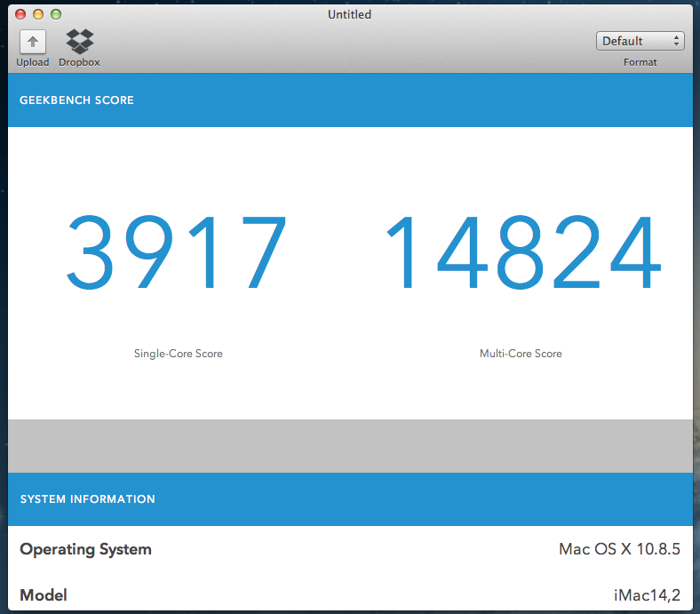Click the Mac OS X 10.8.5 value
The height and width of the screenshot is (614, 700).
[x=619, y=549]
